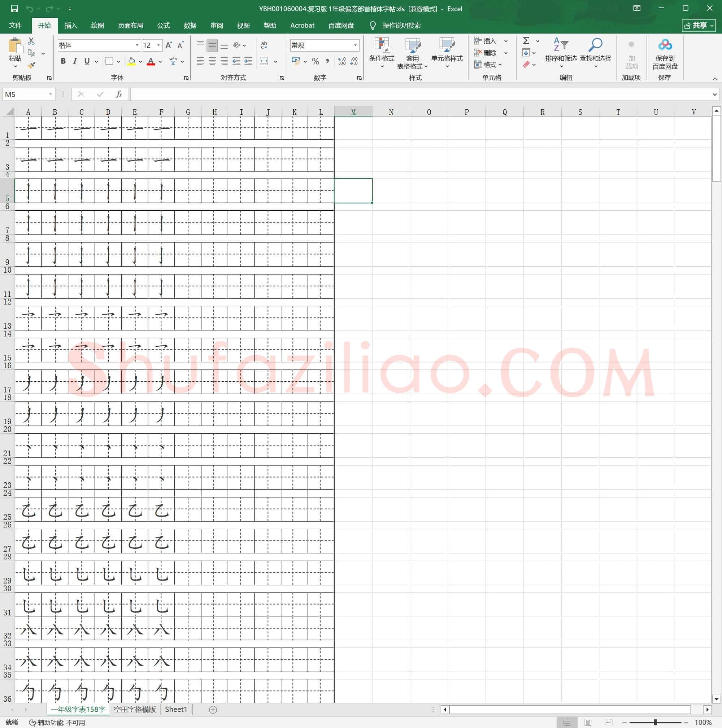Click the AutoSum sigma icon
The width and height of the screenshot is (722, 728).
[x=526, y=41]
